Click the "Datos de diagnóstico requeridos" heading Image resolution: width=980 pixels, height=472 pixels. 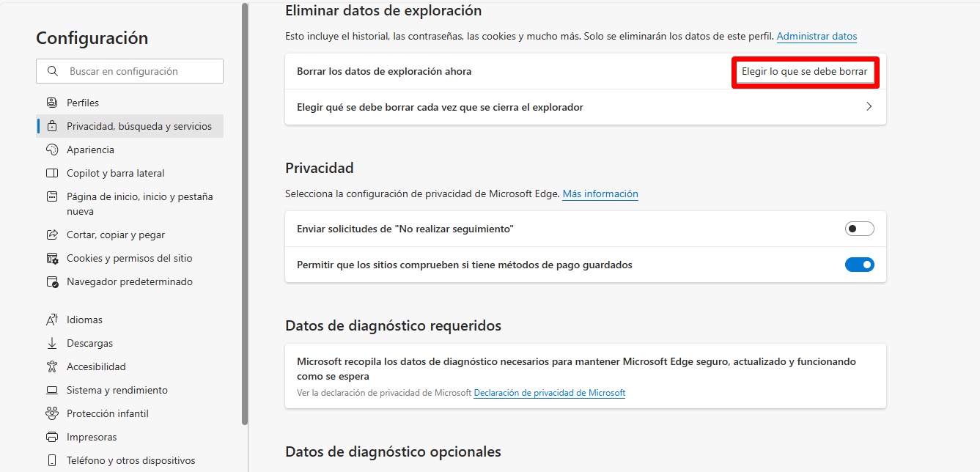click(x=393, y=325)
